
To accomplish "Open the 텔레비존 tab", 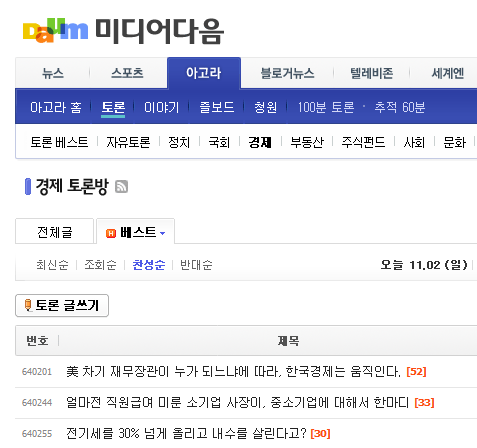I will [x=372, y=73].
